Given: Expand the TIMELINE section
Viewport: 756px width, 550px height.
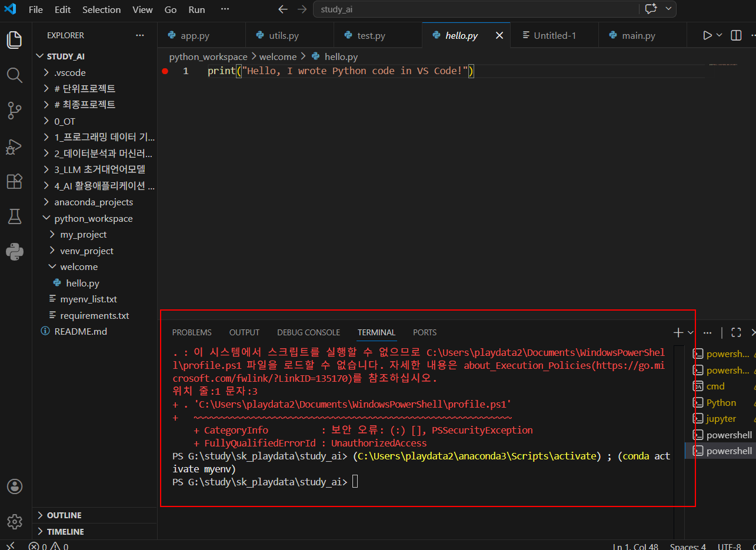Looking at the screenshot, I should tap(95, 532).
